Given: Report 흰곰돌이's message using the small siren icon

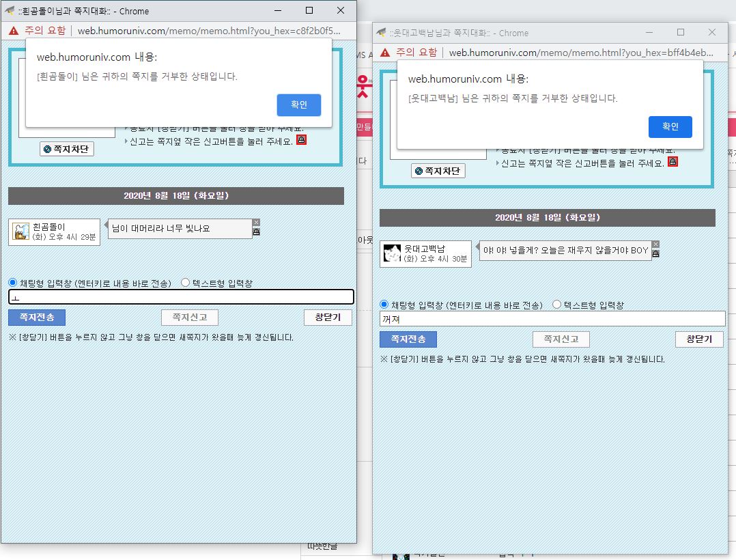Looking at the screenshot, I should pyautogui.click(x=256, y=232).
